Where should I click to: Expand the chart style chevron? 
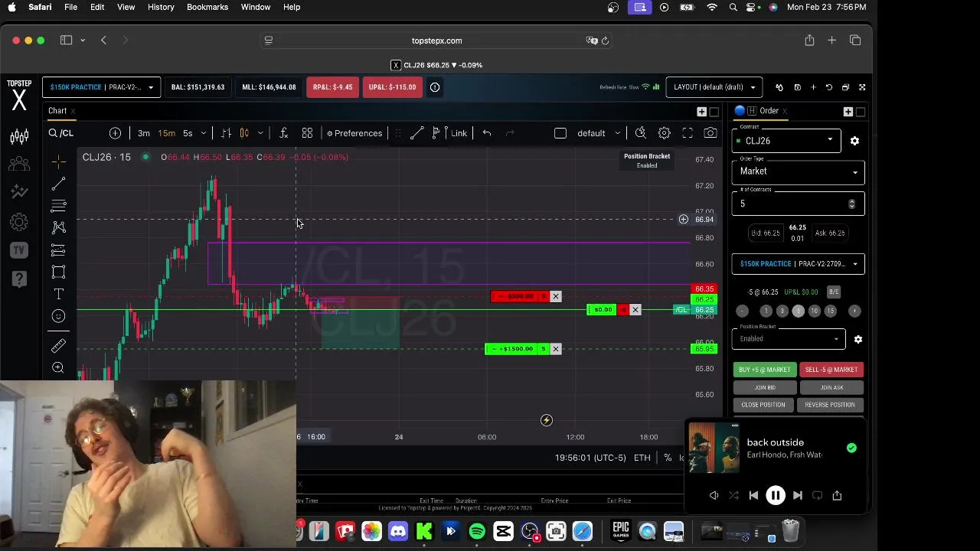(x=260, y=133)
